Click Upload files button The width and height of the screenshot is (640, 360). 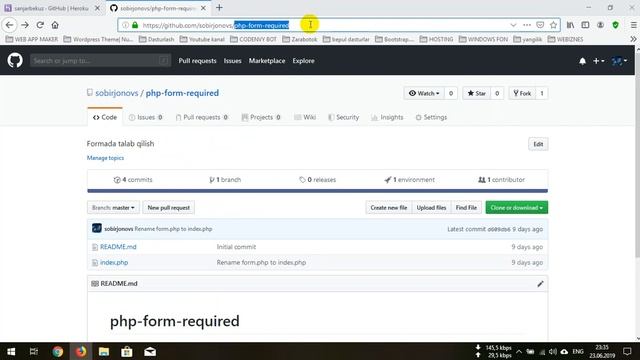point(431,208)
